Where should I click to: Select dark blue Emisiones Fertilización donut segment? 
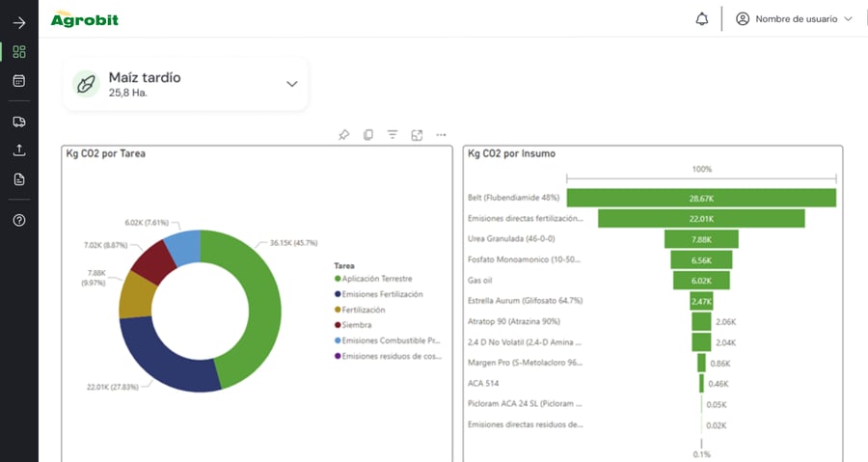tap(163, 360)
